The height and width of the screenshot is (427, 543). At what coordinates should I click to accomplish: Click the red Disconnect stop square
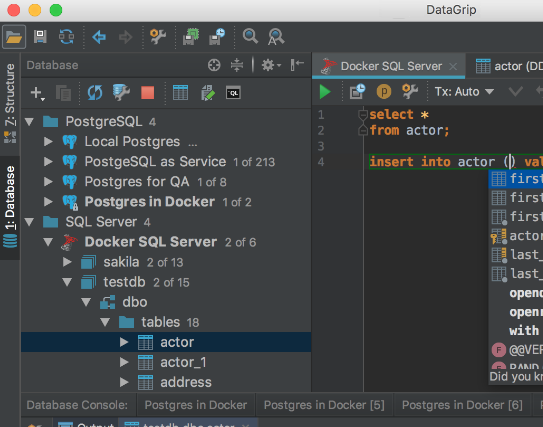[148, 93]
